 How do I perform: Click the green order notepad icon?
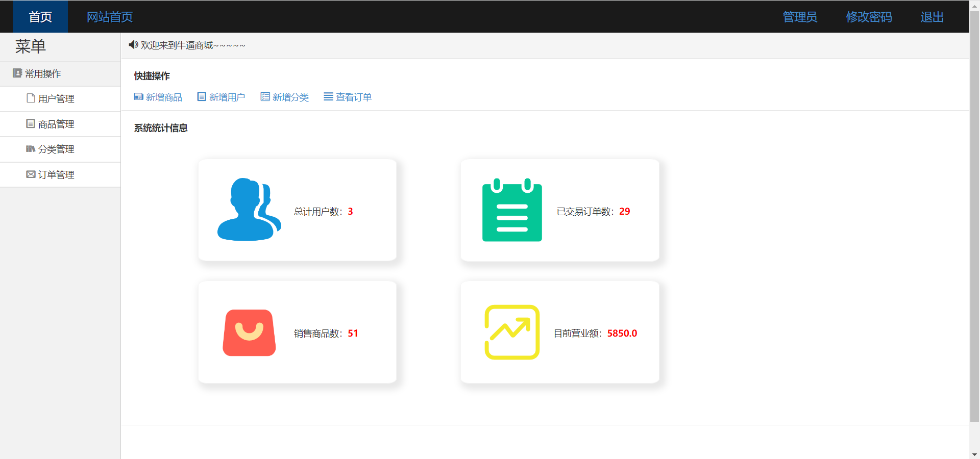[x=512, y=210]
